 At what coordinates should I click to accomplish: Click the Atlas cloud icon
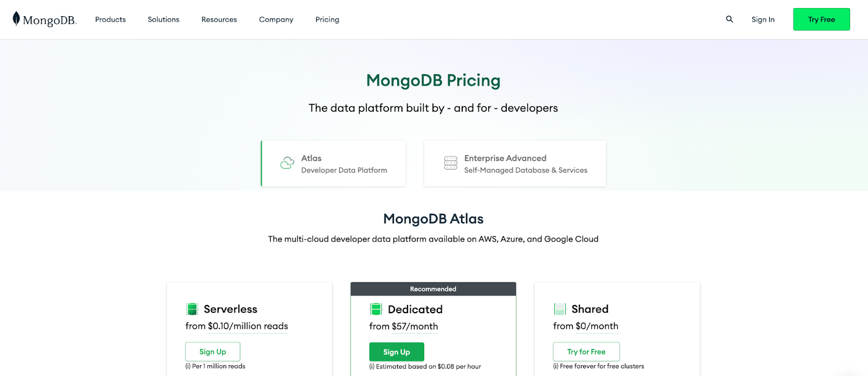coord(287,163)
